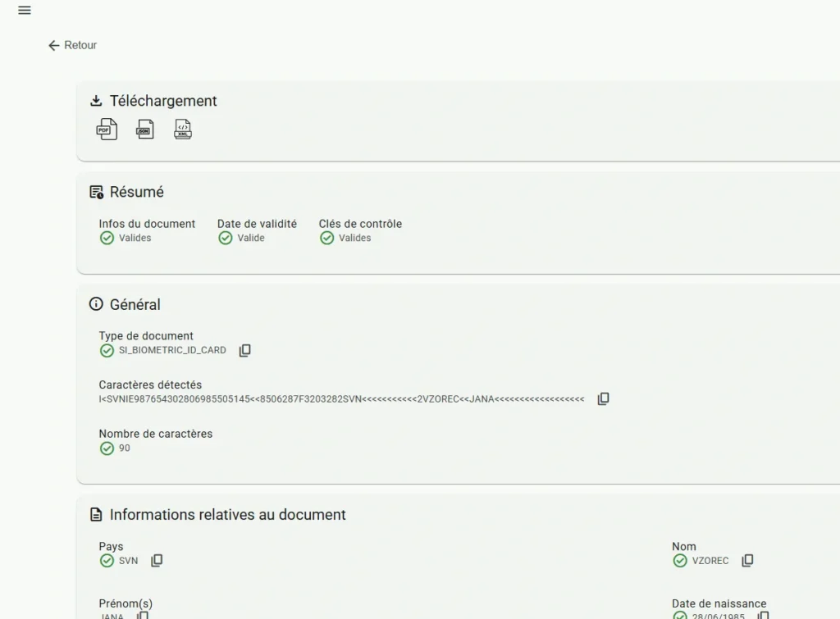
Task: Click the Type de document label
Action: point(146,336)
